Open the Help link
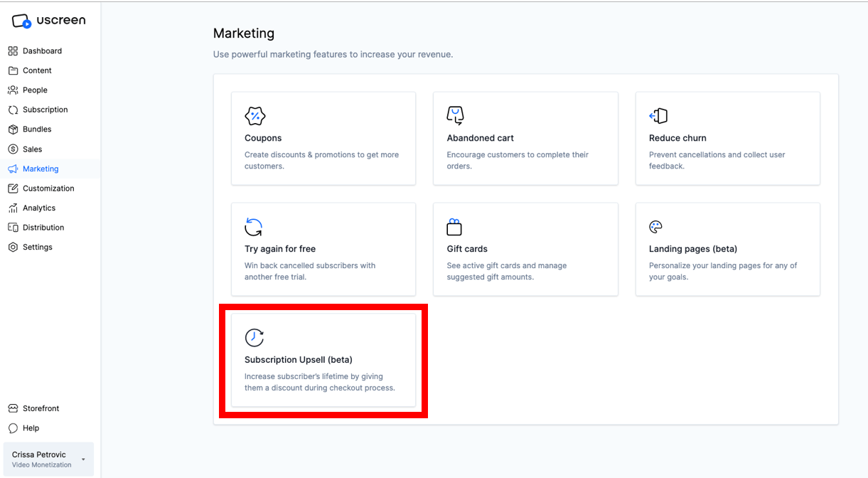Image resolution: width=868 pixels, height=478 pixels. [31, 428]
